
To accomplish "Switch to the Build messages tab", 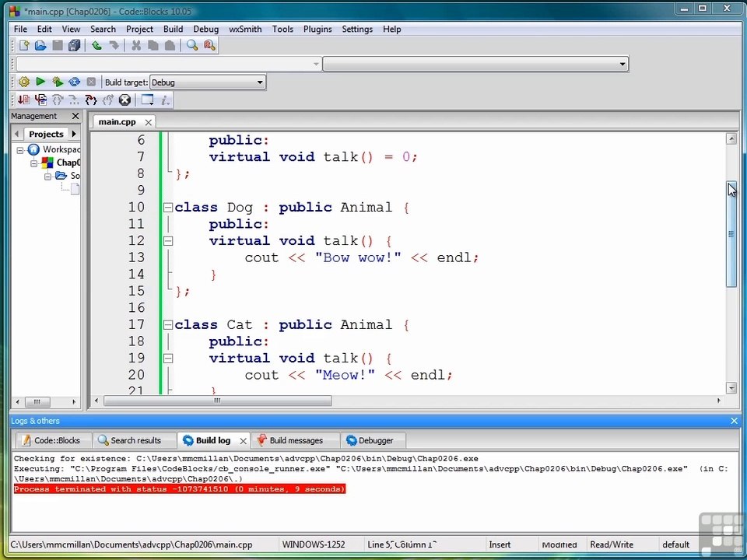I will tap(296, 440).
